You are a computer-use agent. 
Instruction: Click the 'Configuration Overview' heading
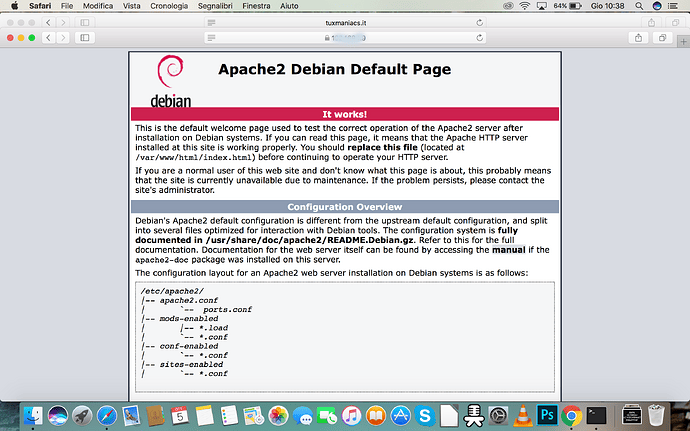(345, 207)
